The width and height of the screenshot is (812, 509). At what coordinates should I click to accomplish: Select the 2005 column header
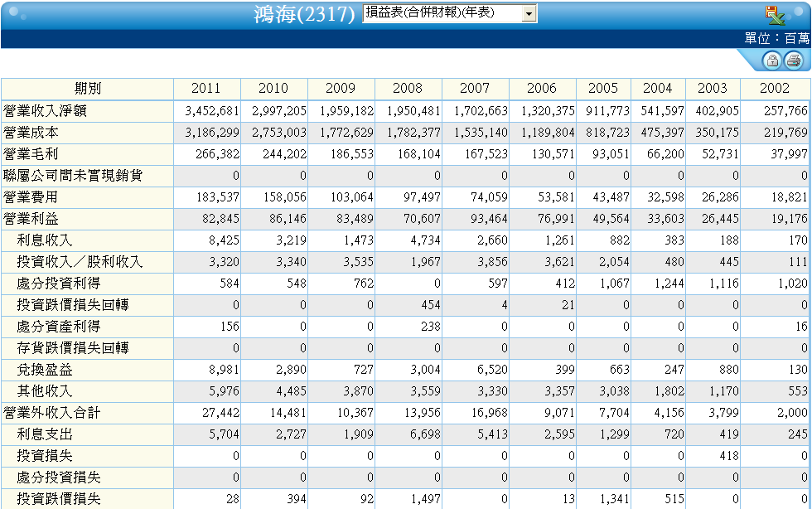pos(603,89)
